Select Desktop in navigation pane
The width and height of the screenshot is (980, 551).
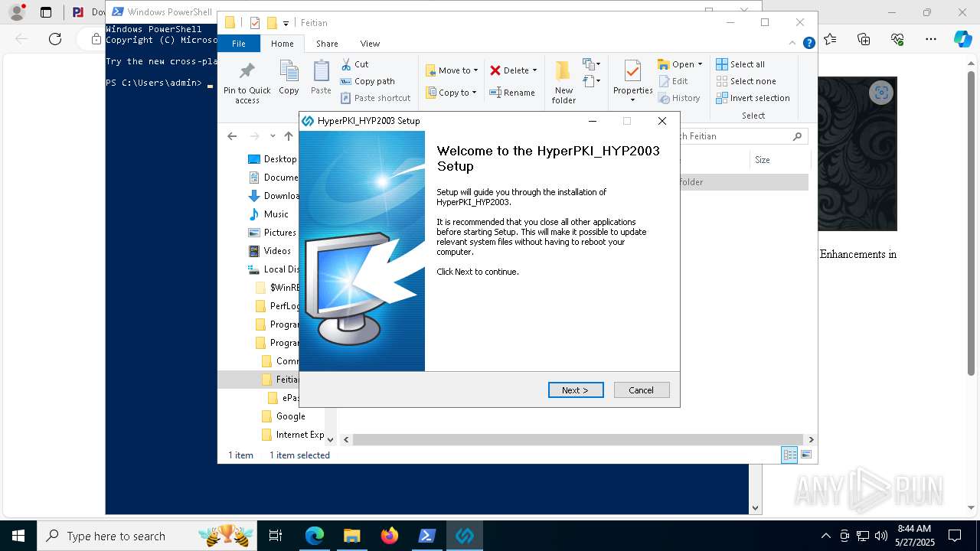click(273, 159)
